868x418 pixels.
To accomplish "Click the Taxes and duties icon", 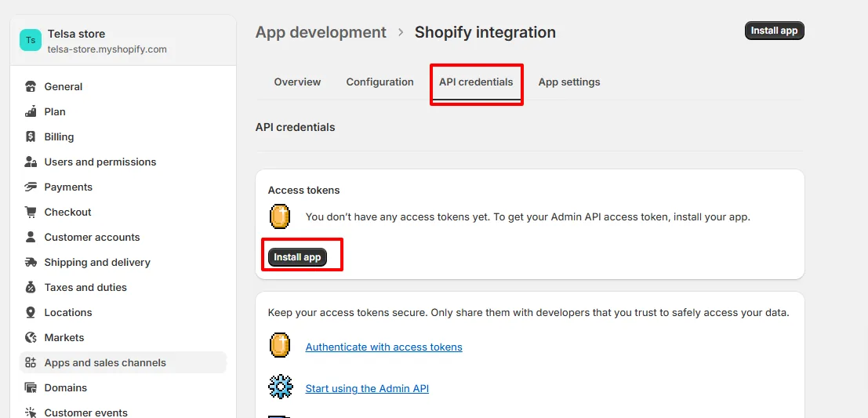I will pos(31,287).
